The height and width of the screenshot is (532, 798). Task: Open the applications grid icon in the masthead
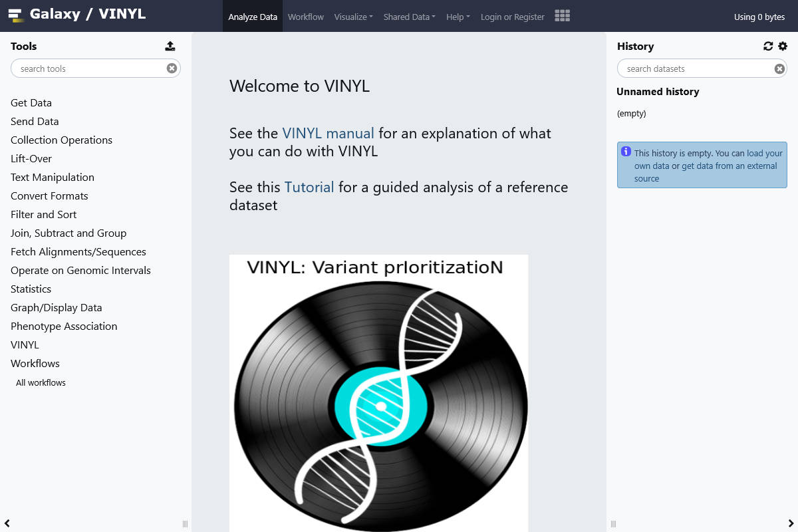point(562,16)
